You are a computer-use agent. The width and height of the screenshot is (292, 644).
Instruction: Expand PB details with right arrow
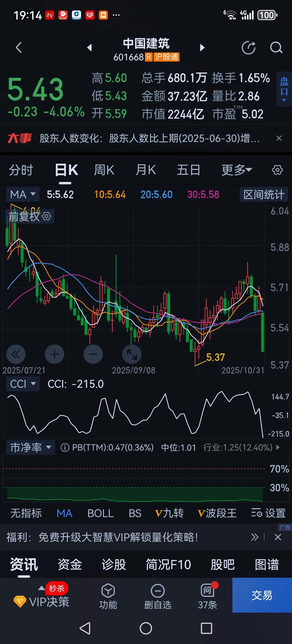click(x=278, y=447)
